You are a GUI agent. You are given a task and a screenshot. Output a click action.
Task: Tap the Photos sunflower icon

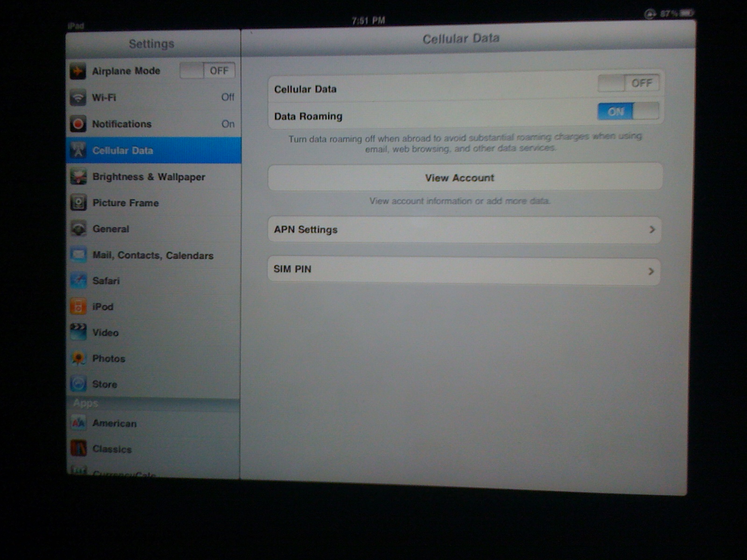[78, 358]
